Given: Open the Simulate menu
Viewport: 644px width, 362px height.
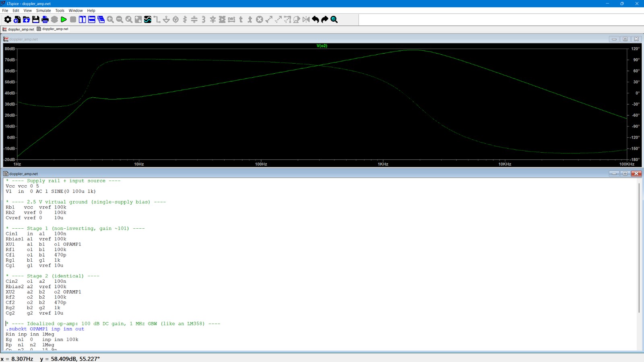Looking at the screenshot, I should point(43,10).
